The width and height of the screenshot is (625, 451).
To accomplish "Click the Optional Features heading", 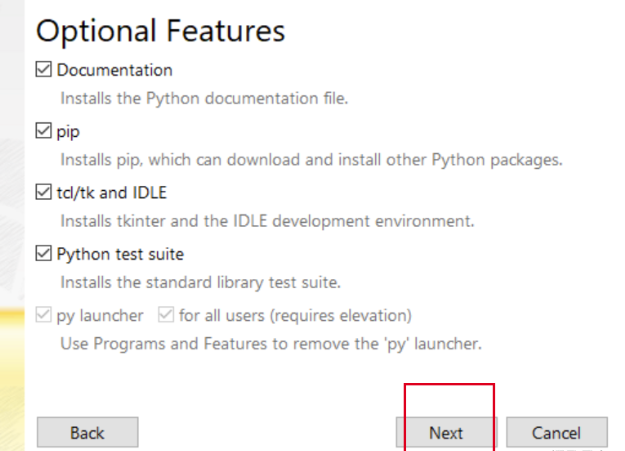I will [160, 31].
